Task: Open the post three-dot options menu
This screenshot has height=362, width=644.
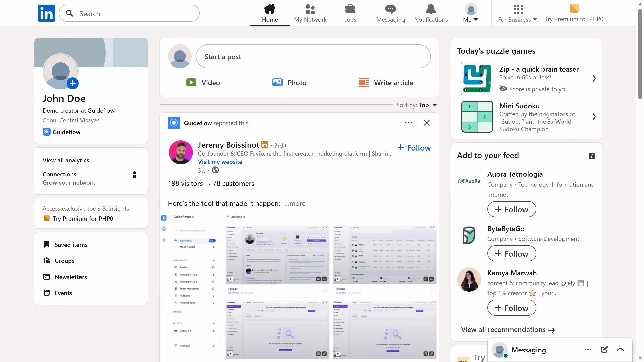Action: pyautogui.click(x=409, y=123)
